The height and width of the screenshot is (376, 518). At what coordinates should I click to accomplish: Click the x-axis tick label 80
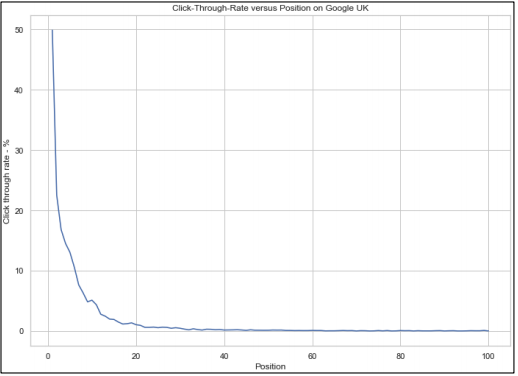(x=400, y=356)
